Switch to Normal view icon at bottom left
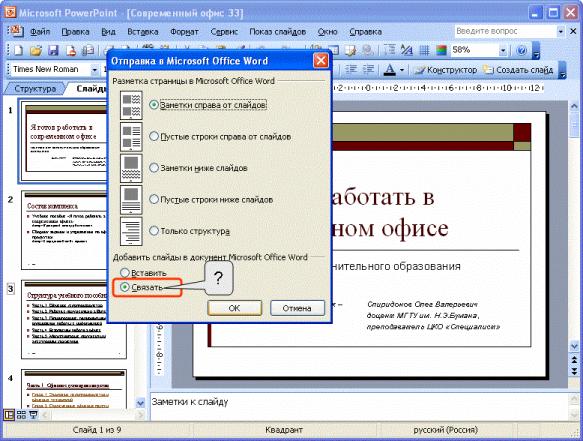The image size is (583, 441). [9, 415]
